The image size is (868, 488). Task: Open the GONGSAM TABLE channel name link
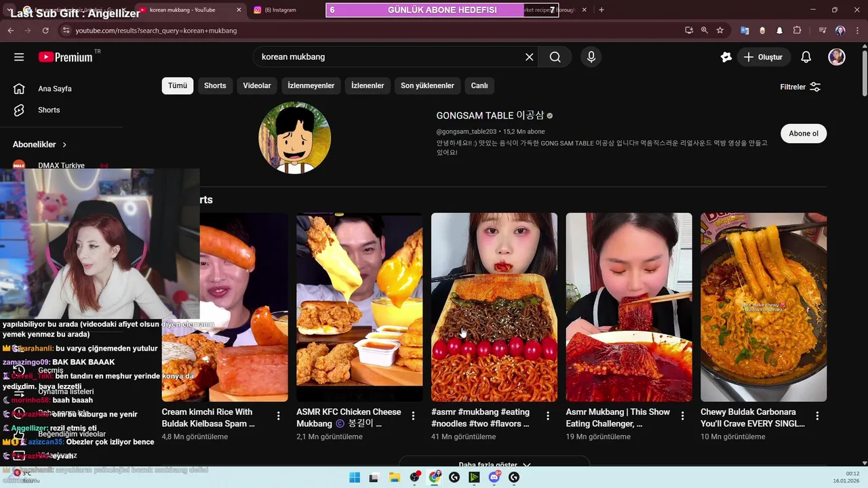coord(490,116)
